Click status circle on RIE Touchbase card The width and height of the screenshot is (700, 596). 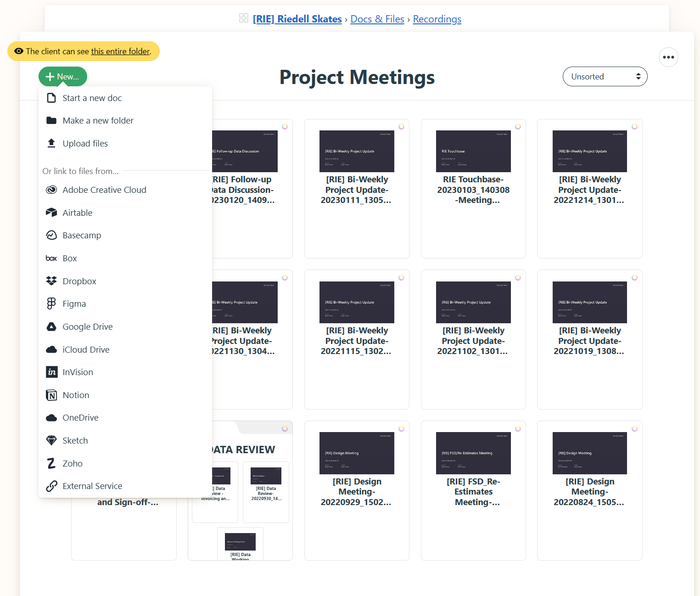(518, 127)
